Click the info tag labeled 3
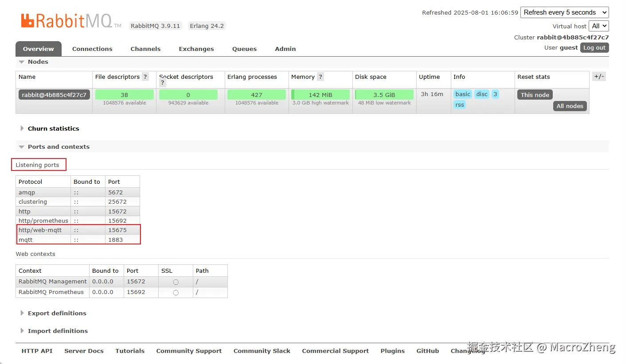The image size is (625, 364). [495, 94]
